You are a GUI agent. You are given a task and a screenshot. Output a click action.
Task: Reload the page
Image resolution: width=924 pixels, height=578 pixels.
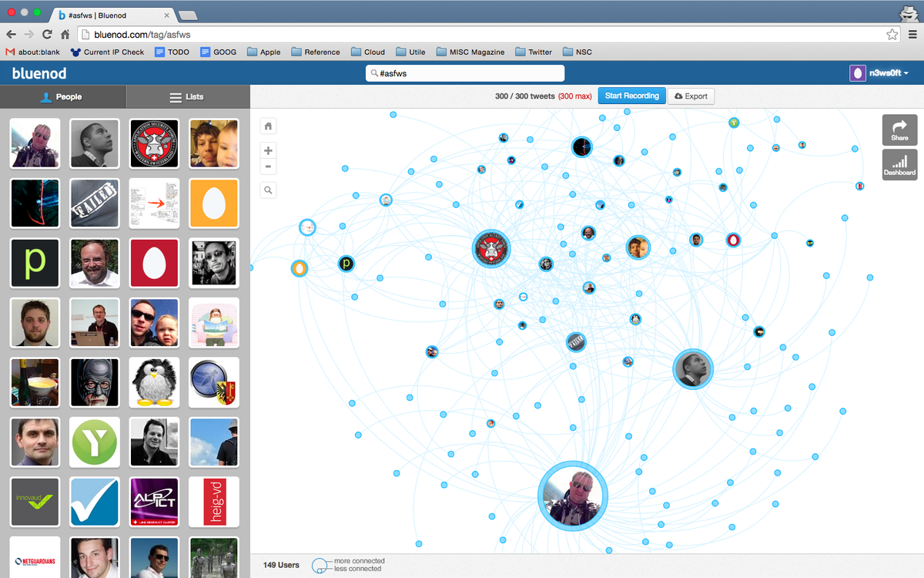point(48,35)
